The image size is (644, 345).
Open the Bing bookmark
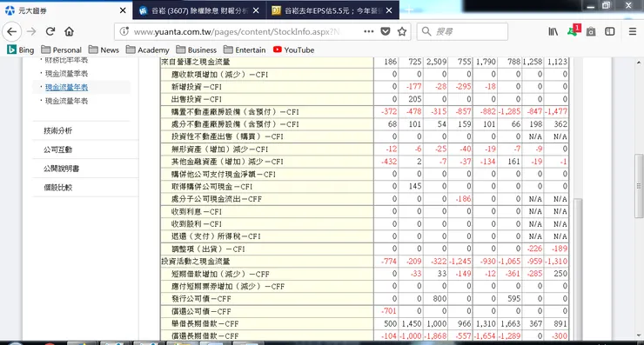click(21, 50)
